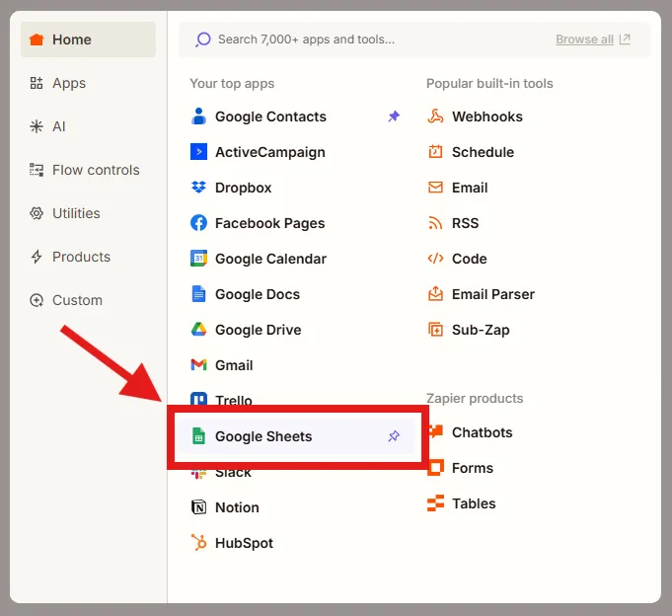
Task: Select HubSpot from top apps
Action: pyautogui.click(x=244, y=543)
